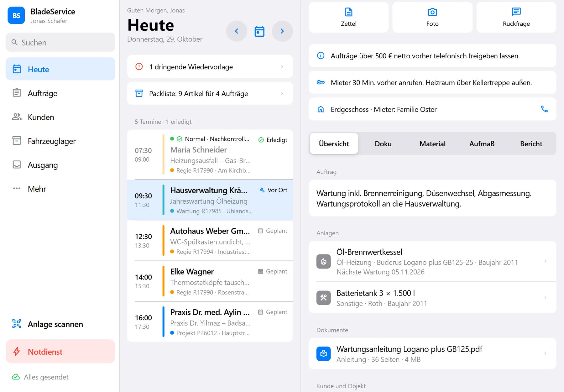Open Öl-Brennwertkessel details chevron
The image size is (564, 392).
click(x=545, y=261)
